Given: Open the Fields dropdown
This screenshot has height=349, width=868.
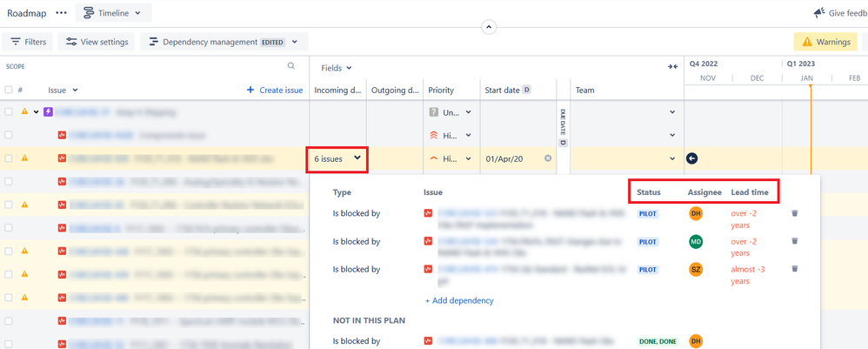Looking at the screenshot, I should coord(337,68).
